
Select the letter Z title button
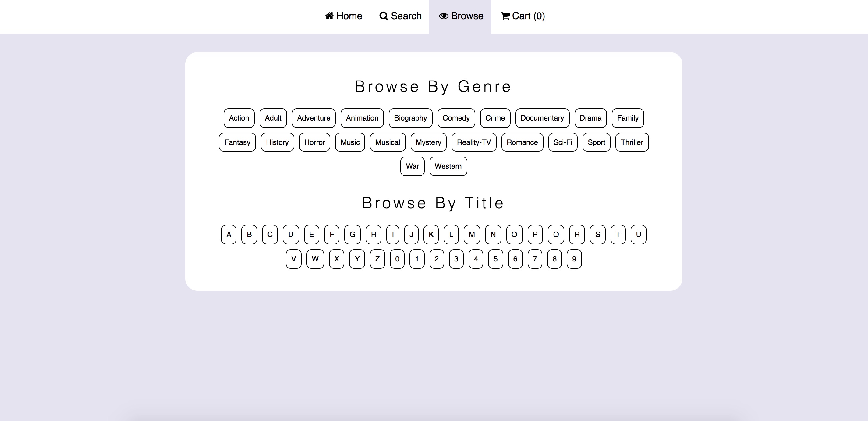(377, 259)
